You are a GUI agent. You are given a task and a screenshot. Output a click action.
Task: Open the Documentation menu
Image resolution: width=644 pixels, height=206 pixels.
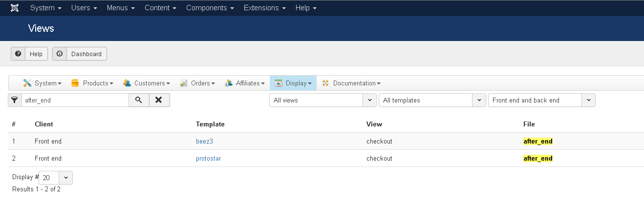[351, 83]
